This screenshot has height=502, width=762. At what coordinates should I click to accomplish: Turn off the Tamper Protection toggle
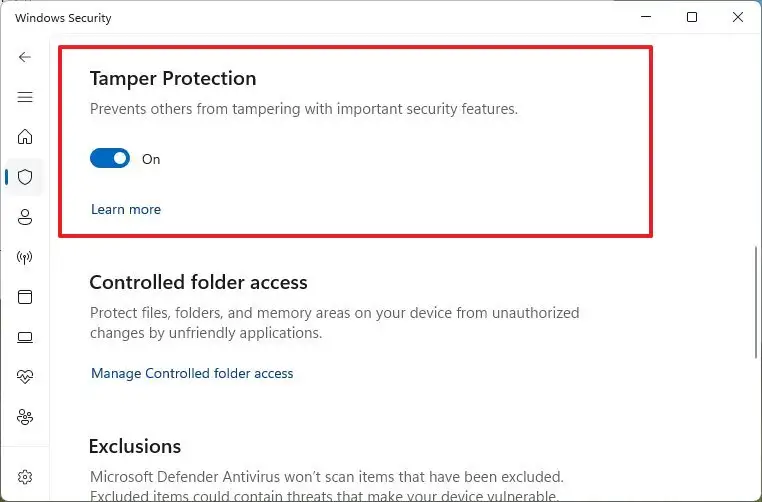110,158
